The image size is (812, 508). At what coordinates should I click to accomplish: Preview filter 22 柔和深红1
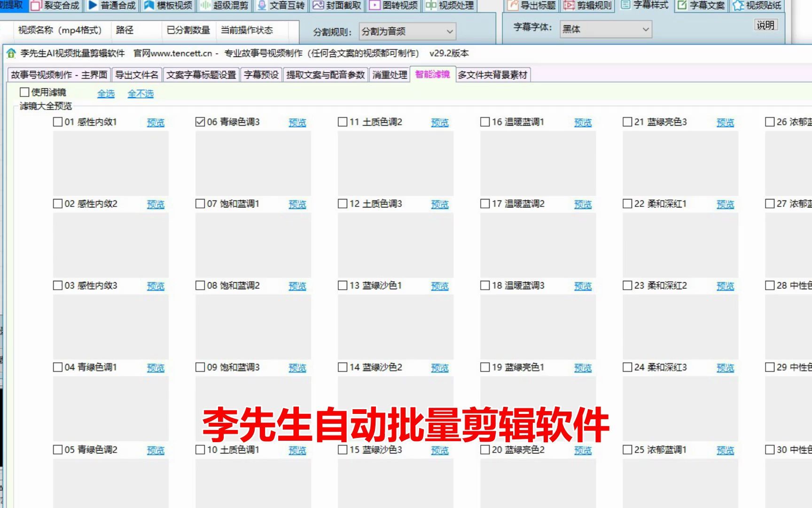point(725,205)
